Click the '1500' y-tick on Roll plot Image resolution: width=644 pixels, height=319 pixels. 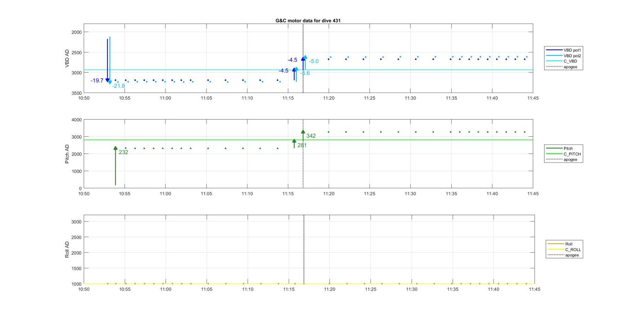tap(77, 268)
